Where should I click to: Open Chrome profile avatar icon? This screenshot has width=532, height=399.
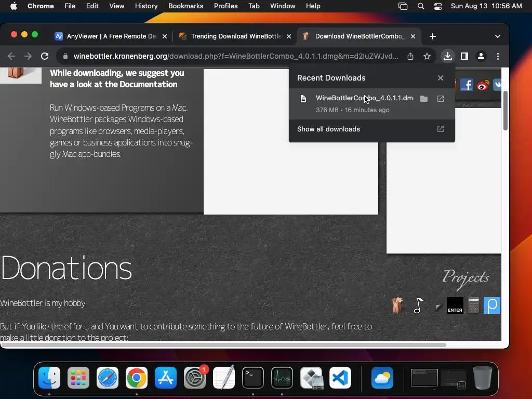[x=481, y=56]
